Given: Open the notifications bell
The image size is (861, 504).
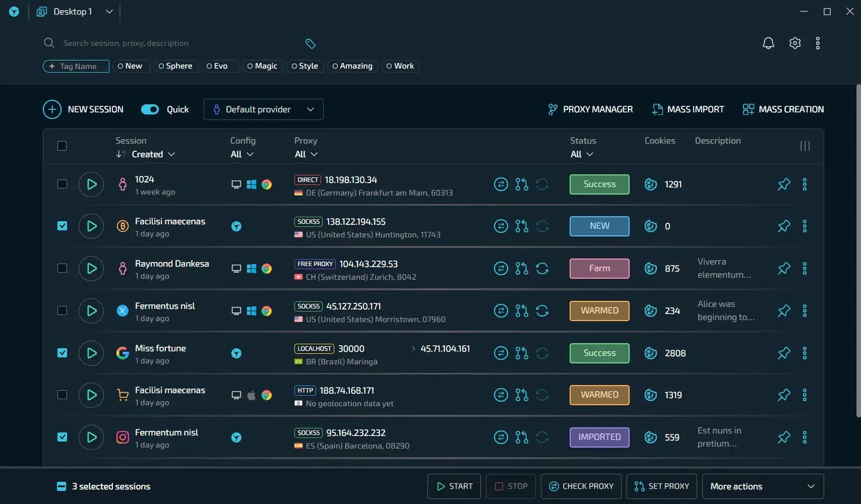Looking at the screenshot, I should tap(768, 43).
